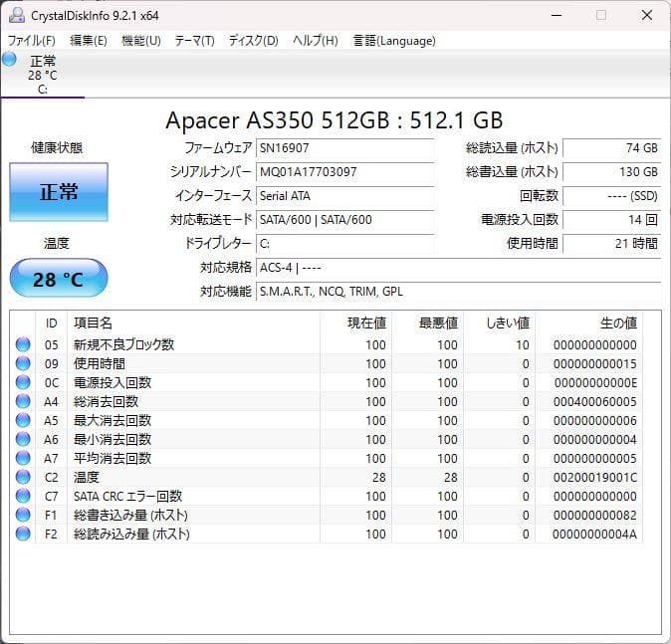Screen dimensions: 671x644
Task: Select the 使用時間 attribute in SMART table
Action: pyautogui.click(x=327, y=363)
